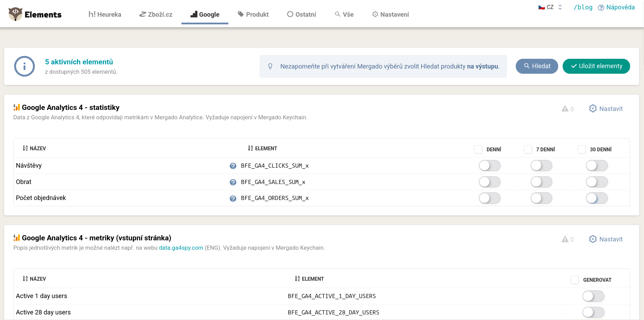
Task: Open the Ostatní tab
Action: pos(301,14)
